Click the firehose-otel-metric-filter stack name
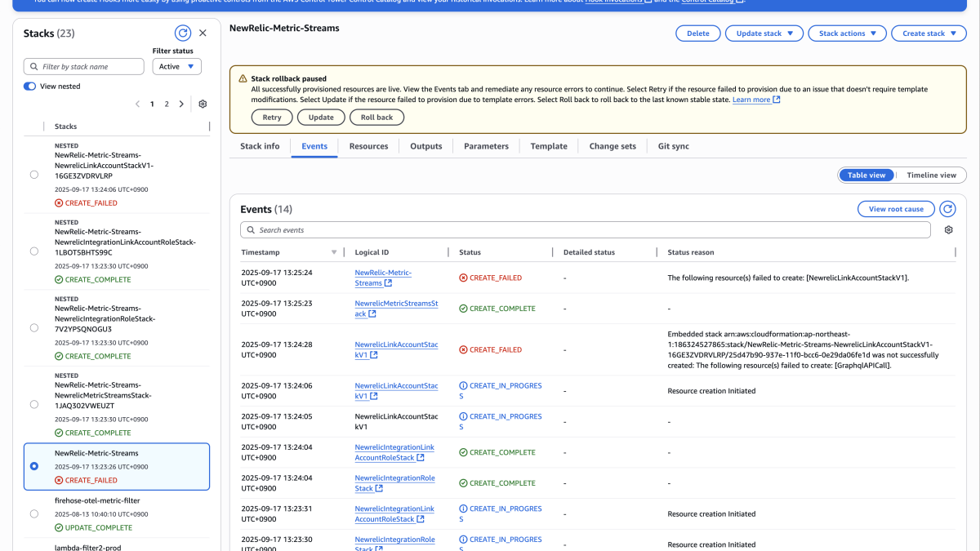The image size is (980, 551). (97, 500)
